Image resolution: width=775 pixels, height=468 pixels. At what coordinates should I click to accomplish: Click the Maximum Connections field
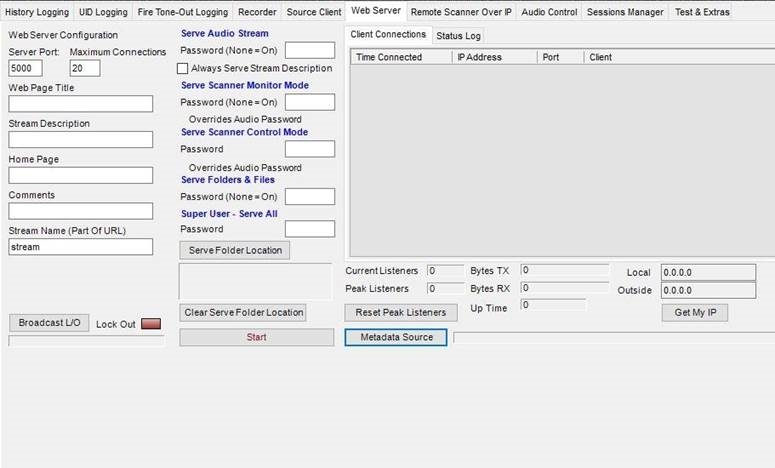click(85, 68)
